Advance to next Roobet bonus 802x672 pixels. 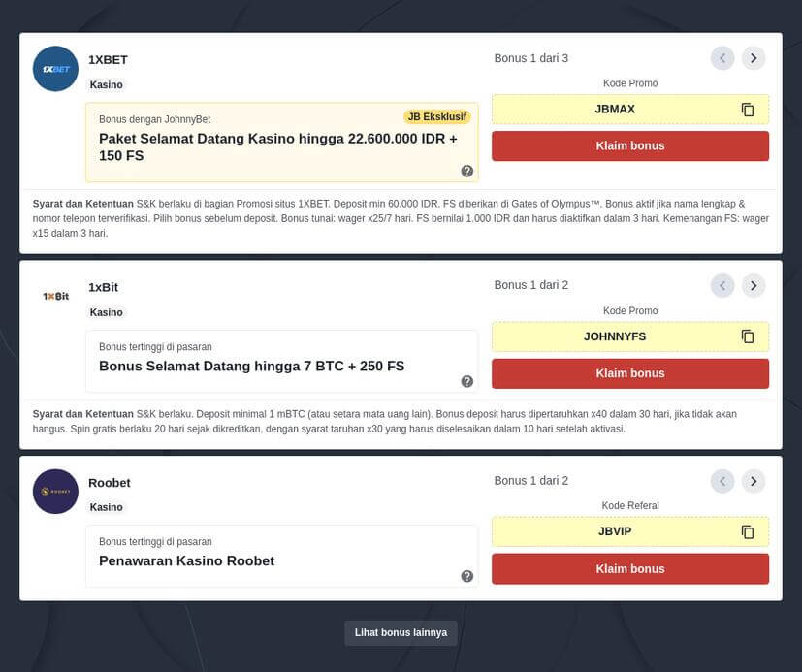click(754, 481)
